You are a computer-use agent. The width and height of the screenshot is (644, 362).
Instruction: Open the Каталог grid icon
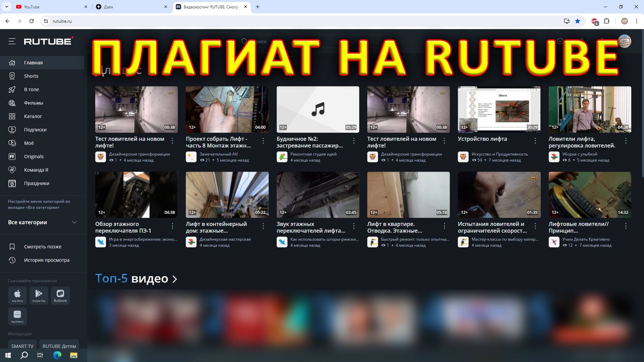coord(12,116)
